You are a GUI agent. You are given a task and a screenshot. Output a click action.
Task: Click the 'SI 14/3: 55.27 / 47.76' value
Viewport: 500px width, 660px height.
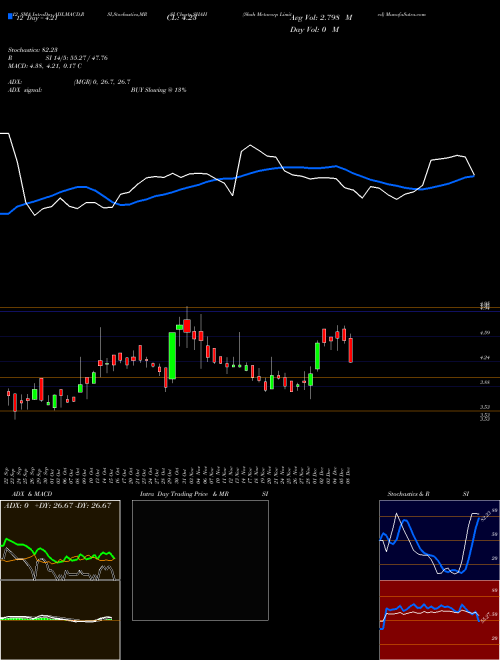coord(77,58)
